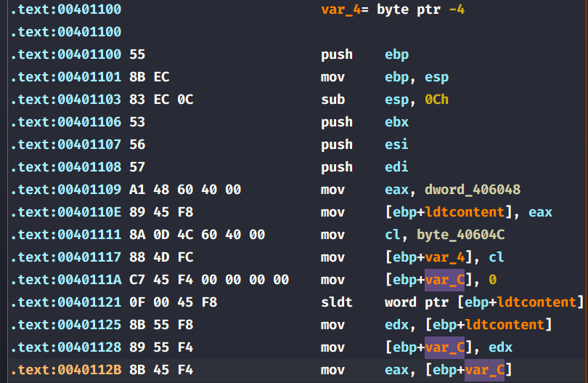Select var_C on the current line 0040112B

pos(484,370)
